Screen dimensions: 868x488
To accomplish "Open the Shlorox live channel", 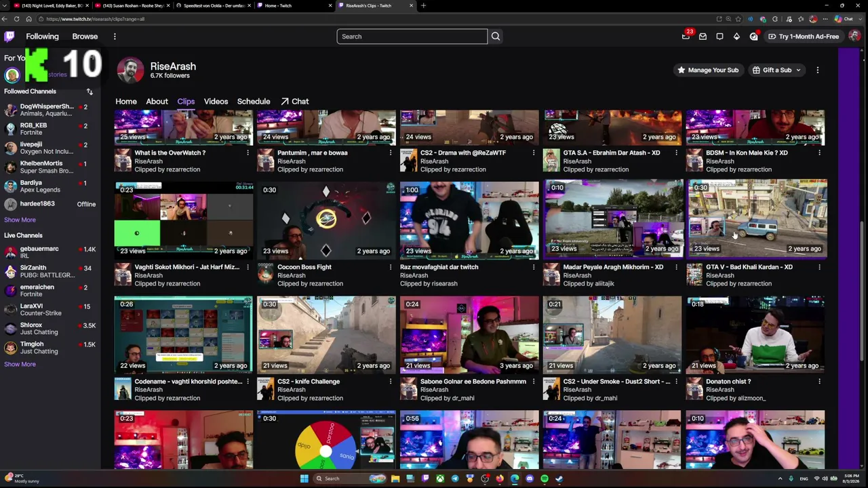I will tap(50, 329).
